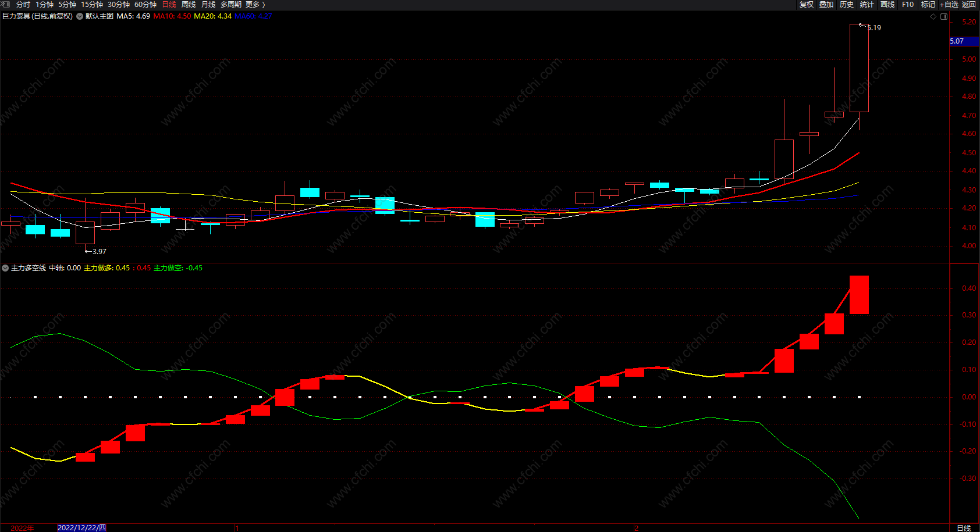The image size is (980, 532).
Task: Click the 默认主图 label
Action: click(100, 16)
